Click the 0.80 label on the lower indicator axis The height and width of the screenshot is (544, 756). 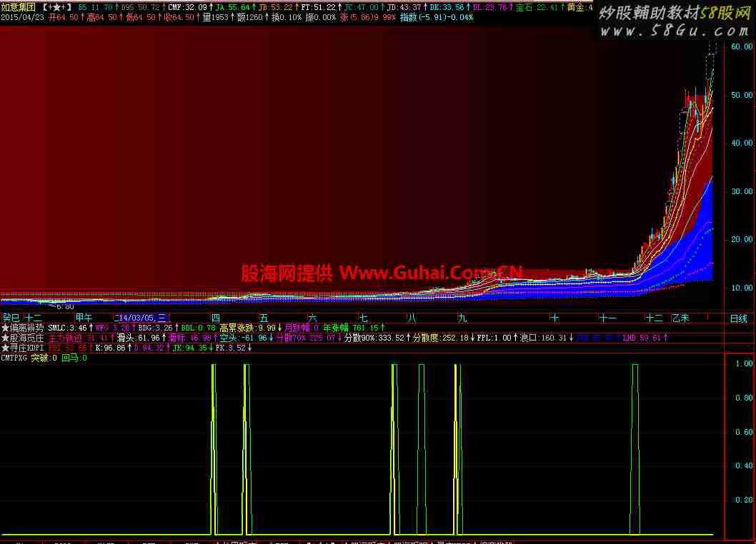(x=743, y=398)
